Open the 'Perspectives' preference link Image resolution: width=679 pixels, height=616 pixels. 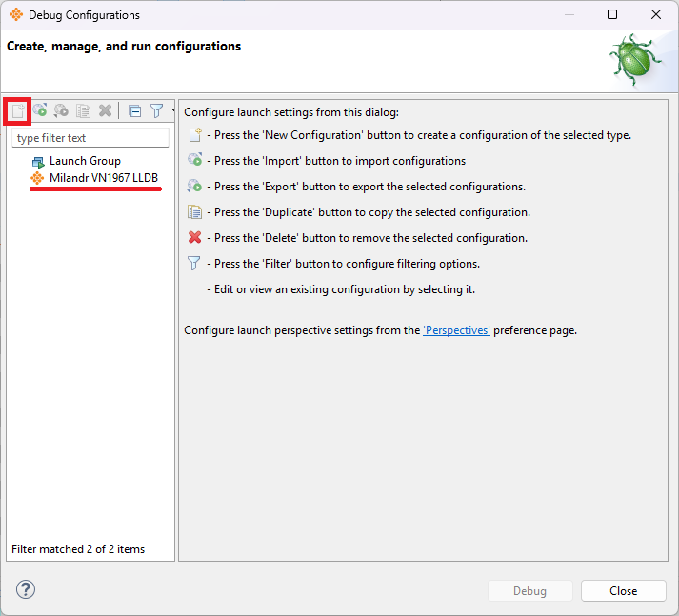[456, 330]
